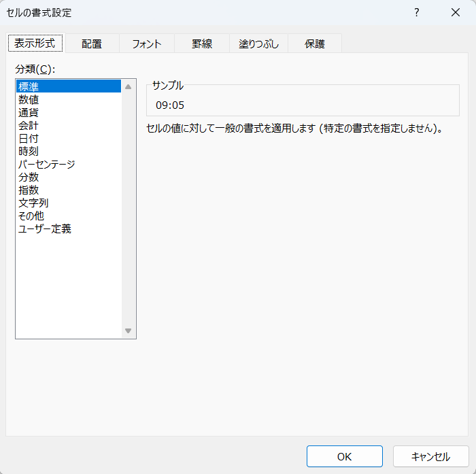
Task: Select ユーザー定義 category
Action: [x=69, y=228]
